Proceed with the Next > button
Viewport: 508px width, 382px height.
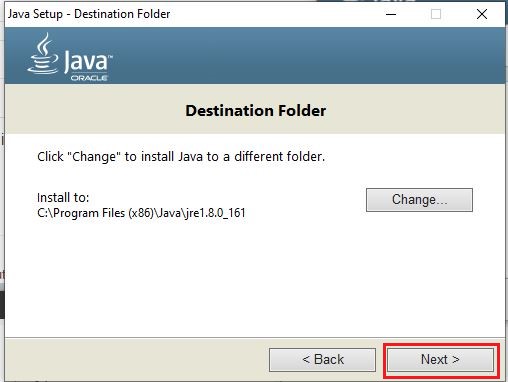point(440,360)
